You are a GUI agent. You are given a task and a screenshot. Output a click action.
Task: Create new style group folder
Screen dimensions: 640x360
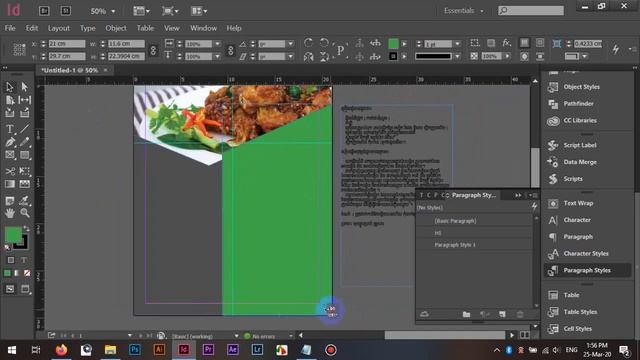tap(467, 314)
